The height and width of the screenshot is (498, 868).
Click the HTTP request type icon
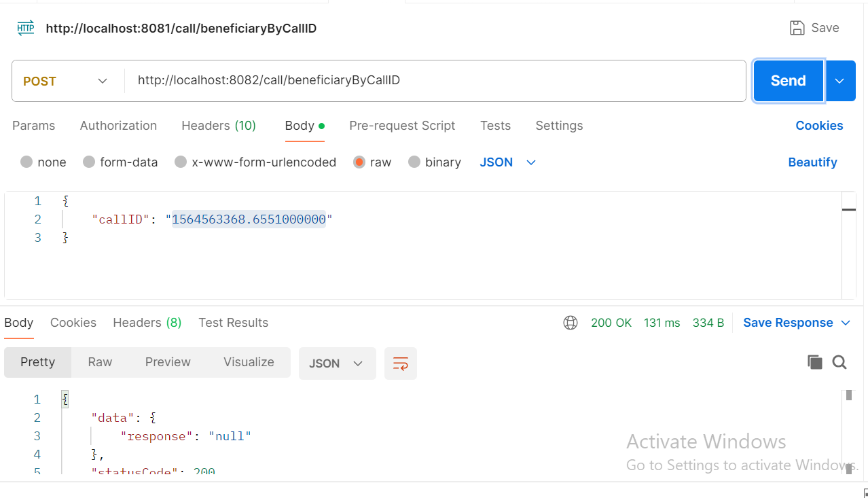pos(25,28)
